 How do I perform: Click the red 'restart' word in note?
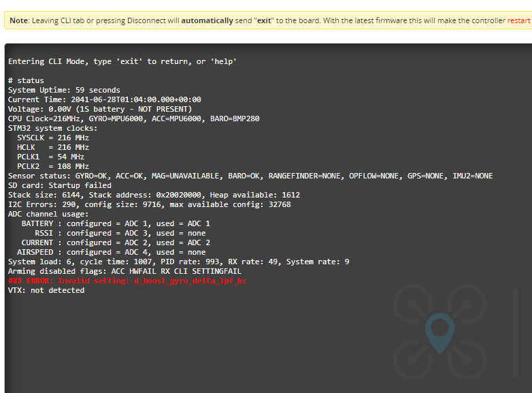click(519, 20)
